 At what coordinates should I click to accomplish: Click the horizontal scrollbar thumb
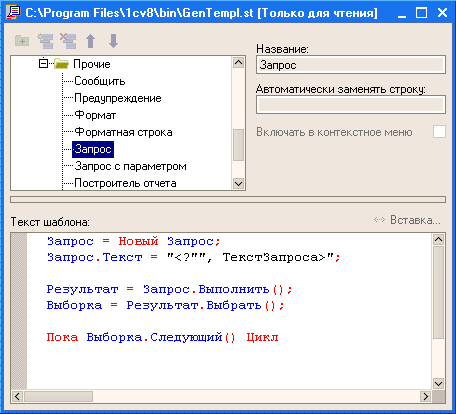point(59,396)
